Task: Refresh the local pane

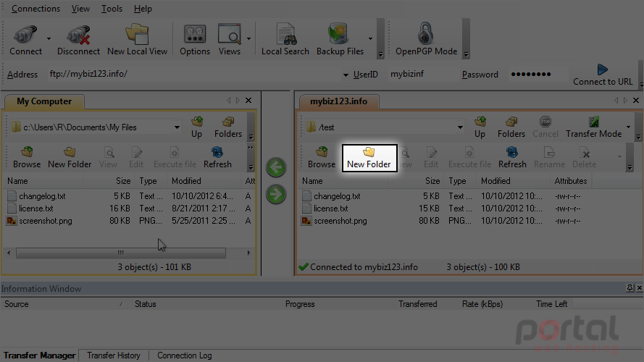Action: (x=217, y=158)
